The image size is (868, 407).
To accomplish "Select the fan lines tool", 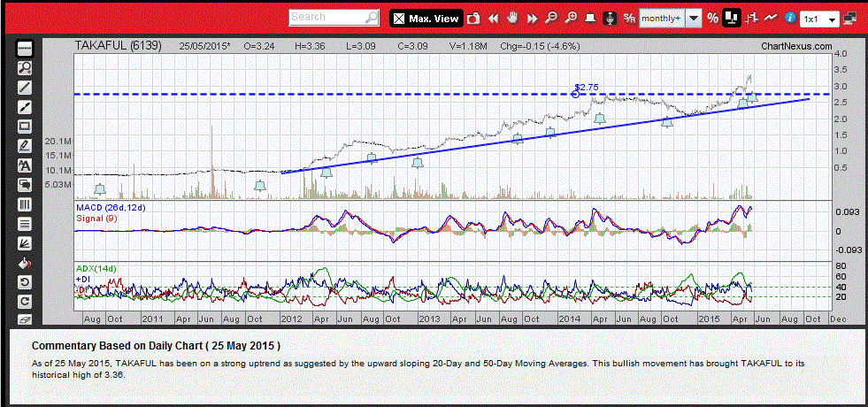I will click(x=25, y=243).
